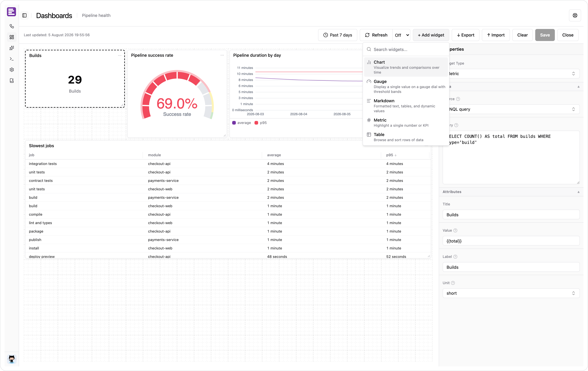The image size is (588, 371).
Task: Click the Value field containing {{total}}
Action: click(x=511, y=241)
